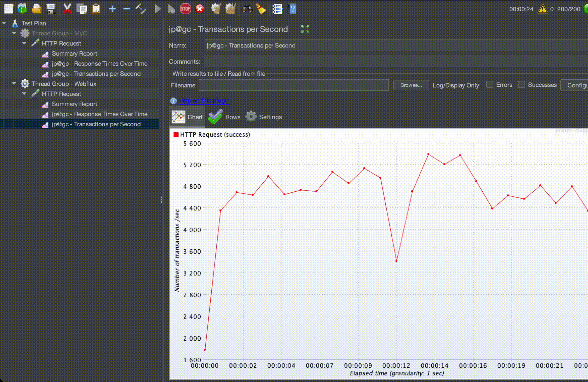Click the yellow warning triangle icon
This screenshot has width=588, height=382.
pos(542,9)
